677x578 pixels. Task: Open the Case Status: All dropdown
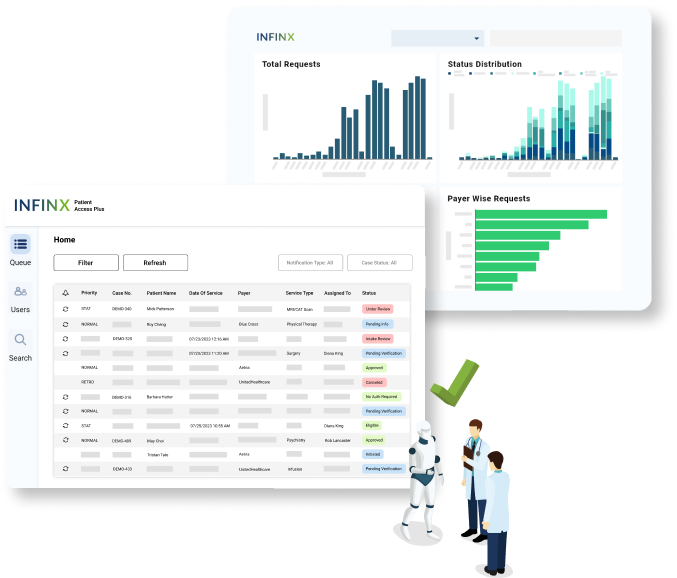point(380,262)
